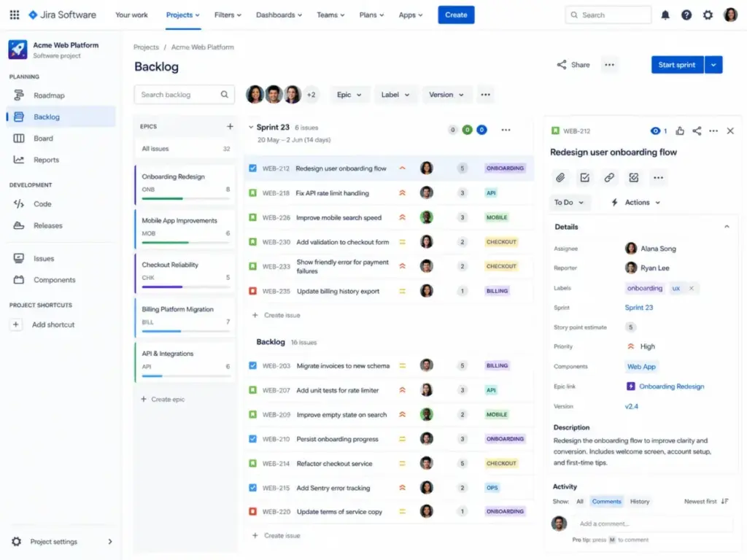Open the help question mark icon

(686, 15)
